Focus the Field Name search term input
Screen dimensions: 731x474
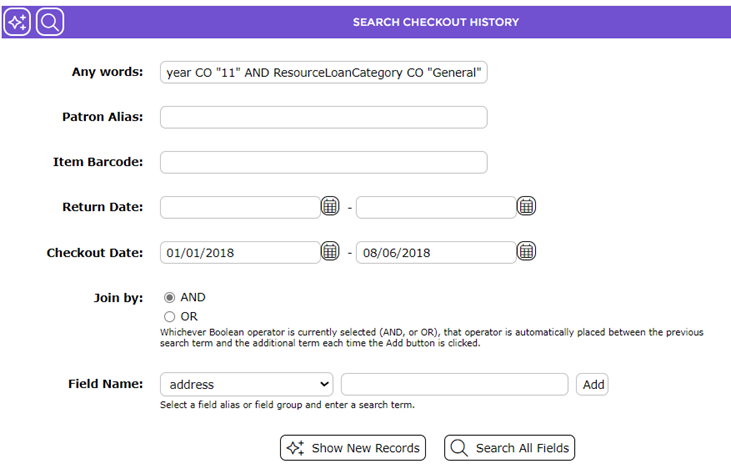(455, 385)
